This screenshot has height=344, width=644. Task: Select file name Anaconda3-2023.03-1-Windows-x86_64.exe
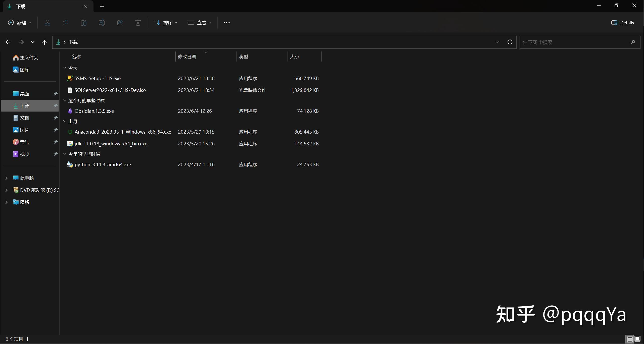coord(123,132)
